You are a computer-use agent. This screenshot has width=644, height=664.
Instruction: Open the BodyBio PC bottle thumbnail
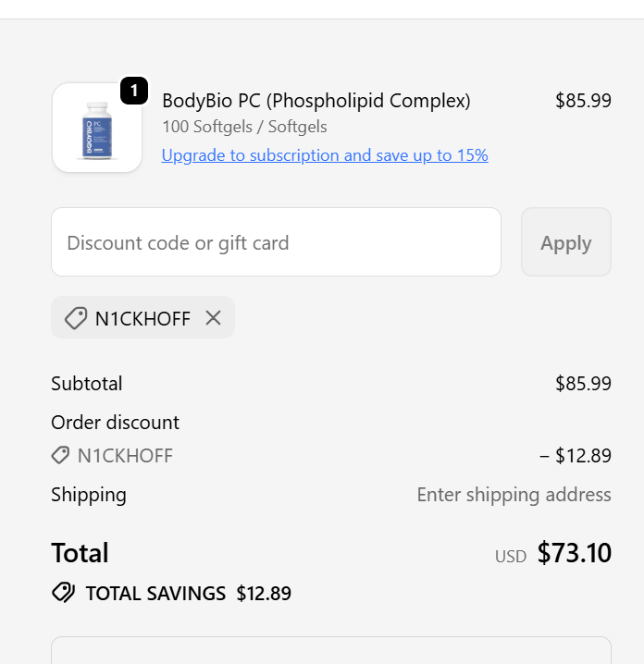click(97, 128)
